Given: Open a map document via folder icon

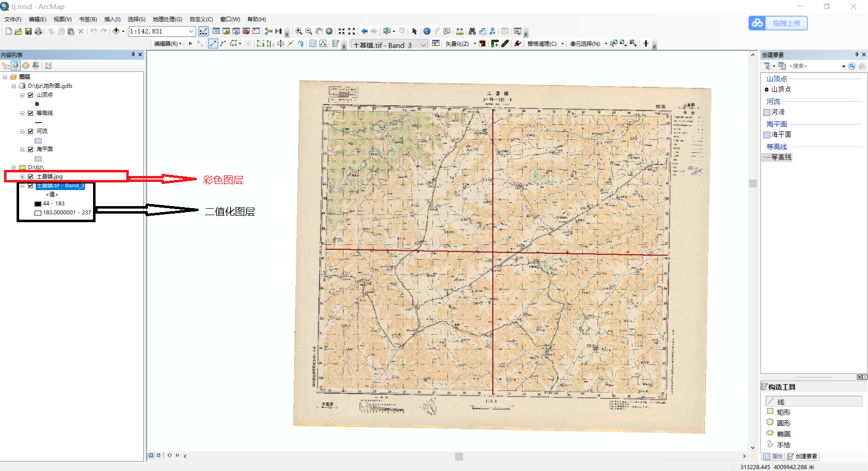Looking at the screenshot, I should point(18,31).
